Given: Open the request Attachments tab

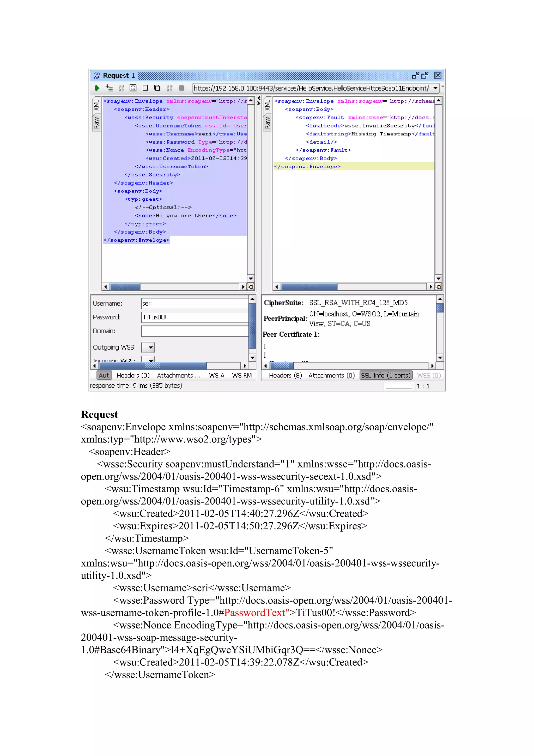Looking at the screenshot, I should 179,375.
